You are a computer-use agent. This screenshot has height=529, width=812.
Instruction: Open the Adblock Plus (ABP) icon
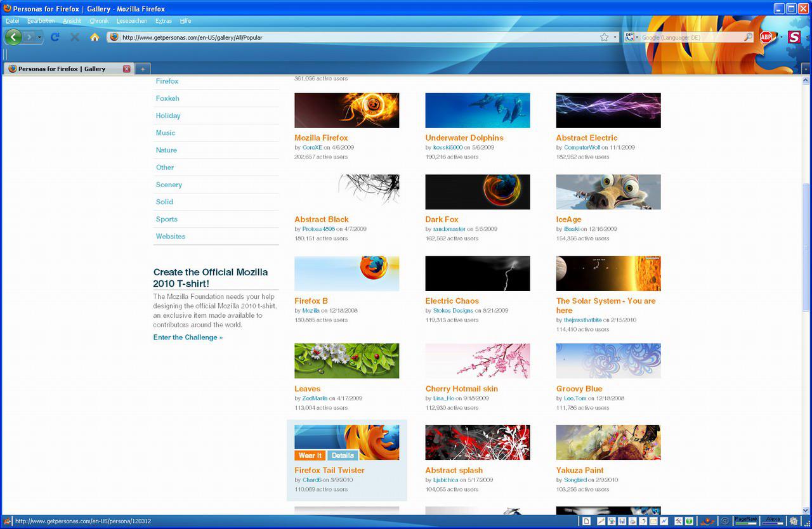click(x=766, y=37)
